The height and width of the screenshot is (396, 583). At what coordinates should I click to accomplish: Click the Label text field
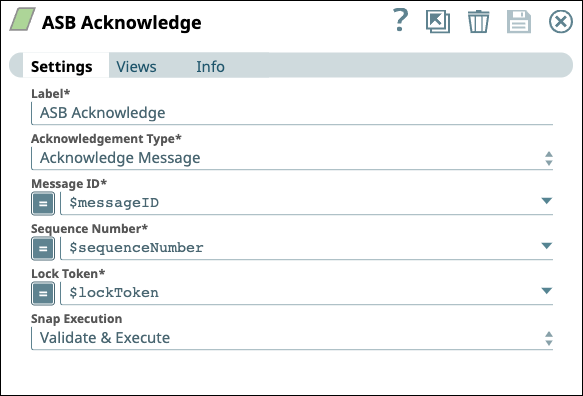(292, 113)
